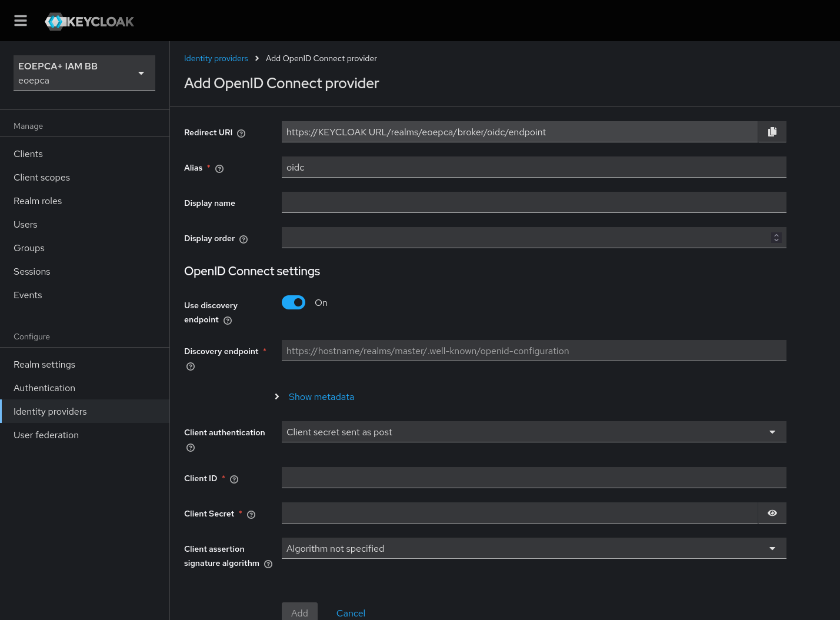Click into the Alias field
The image size is (840, 620).
534,167
